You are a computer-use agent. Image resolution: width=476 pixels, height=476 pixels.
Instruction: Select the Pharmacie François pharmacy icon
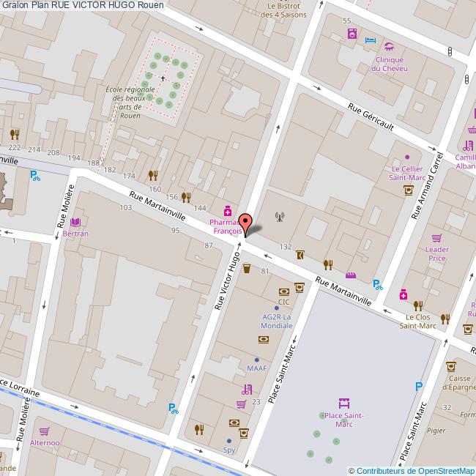click(x=228, y=209)
